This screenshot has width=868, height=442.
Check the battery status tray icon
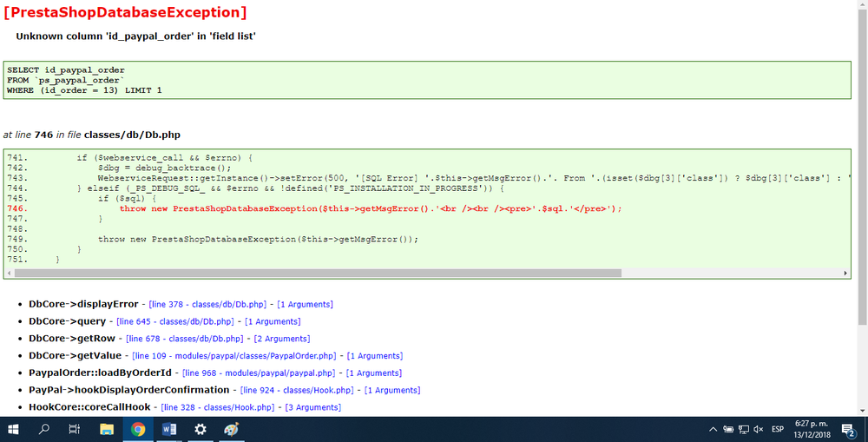pos(728,429)
